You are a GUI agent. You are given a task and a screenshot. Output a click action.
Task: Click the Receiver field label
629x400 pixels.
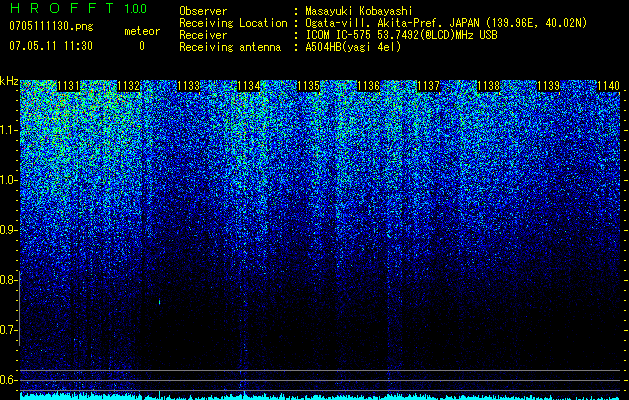[203, 35]
